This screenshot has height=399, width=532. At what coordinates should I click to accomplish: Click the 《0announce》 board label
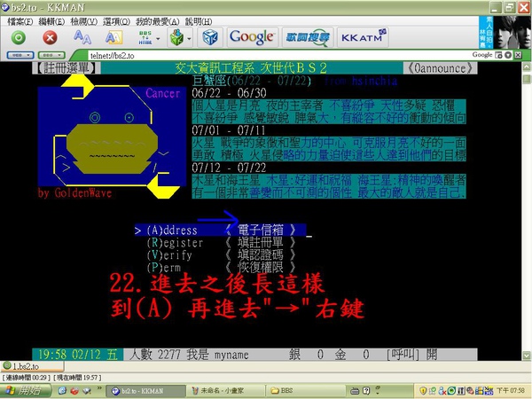(440, 68)
